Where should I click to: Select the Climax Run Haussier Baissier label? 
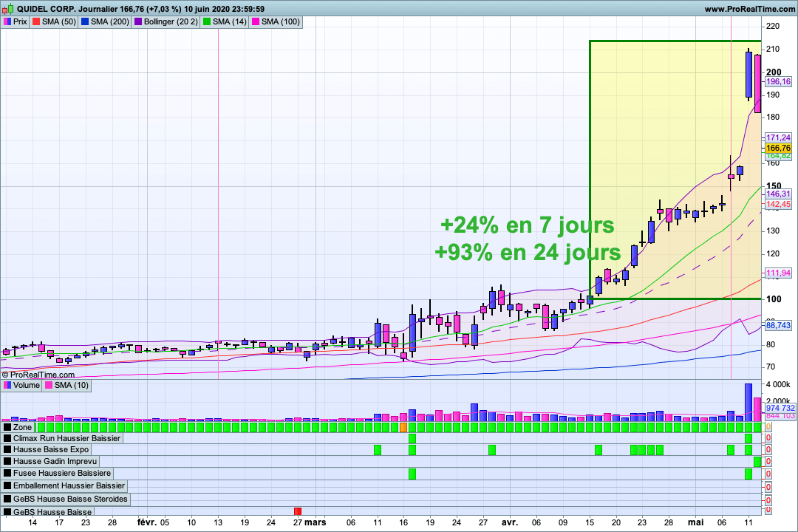click(66, 438)
